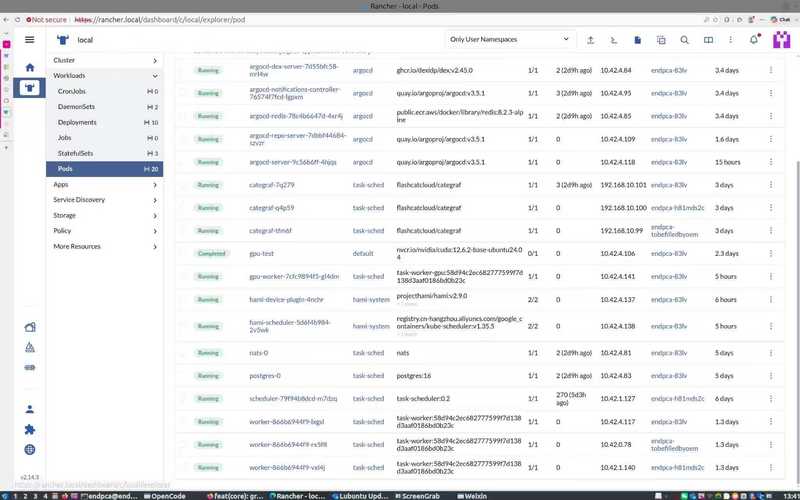800x500 pixels.
Task: Open StatefulSets in Workloads menu
Action: [x=105, y=154]
